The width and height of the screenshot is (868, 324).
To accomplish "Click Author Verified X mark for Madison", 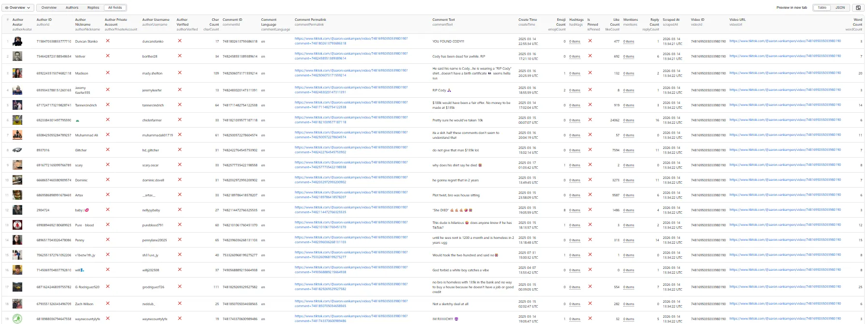I will 180,73.
